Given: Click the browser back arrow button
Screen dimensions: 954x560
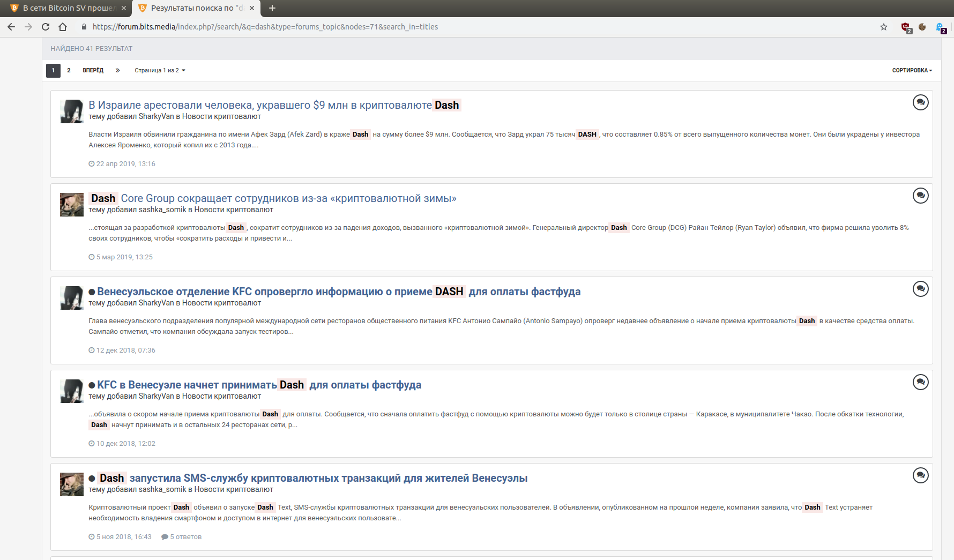Looking at the screenshot, I should pos(11,27).
